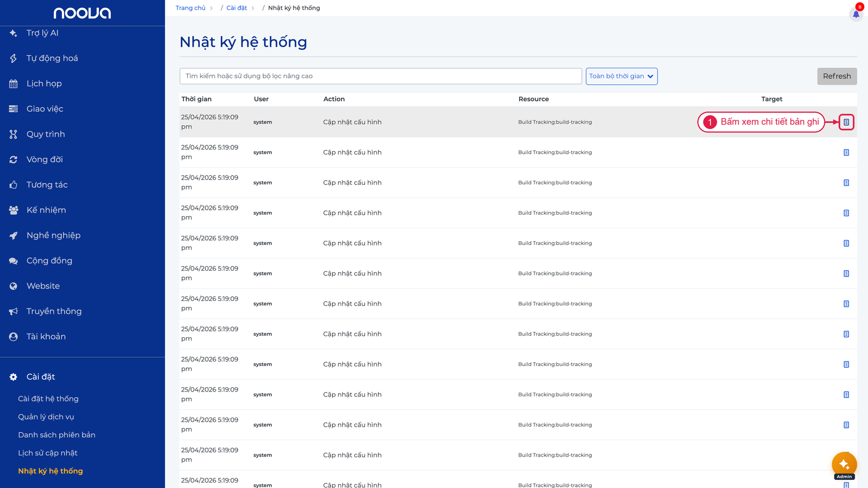
Task: Open the orange Admin AI assistant button
Action: coord(844,464)
